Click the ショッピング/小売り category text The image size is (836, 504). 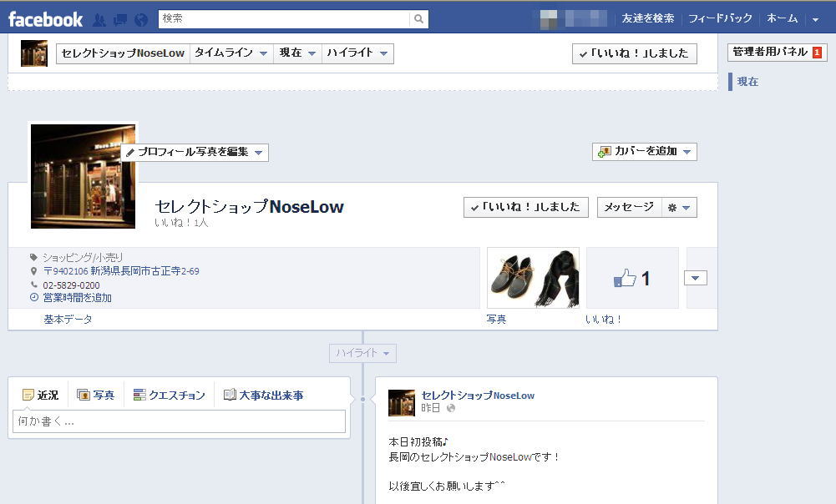83,258
